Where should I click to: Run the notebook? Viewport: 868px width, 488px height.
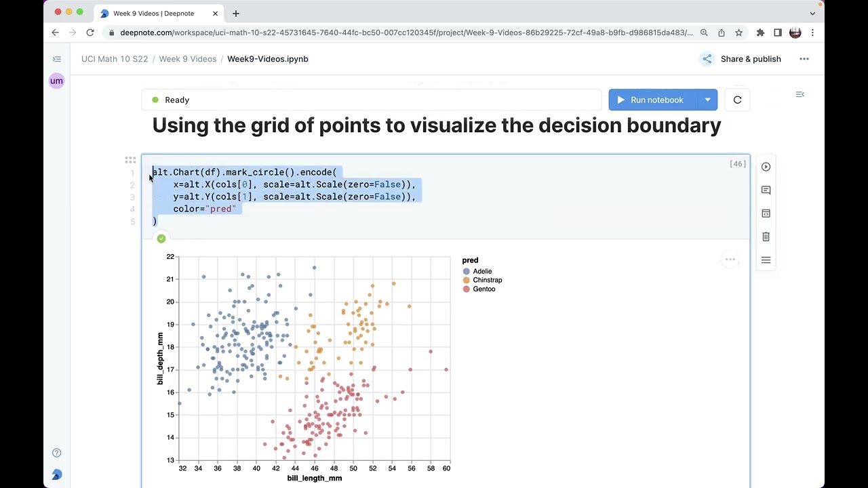[x=653, y=100]
